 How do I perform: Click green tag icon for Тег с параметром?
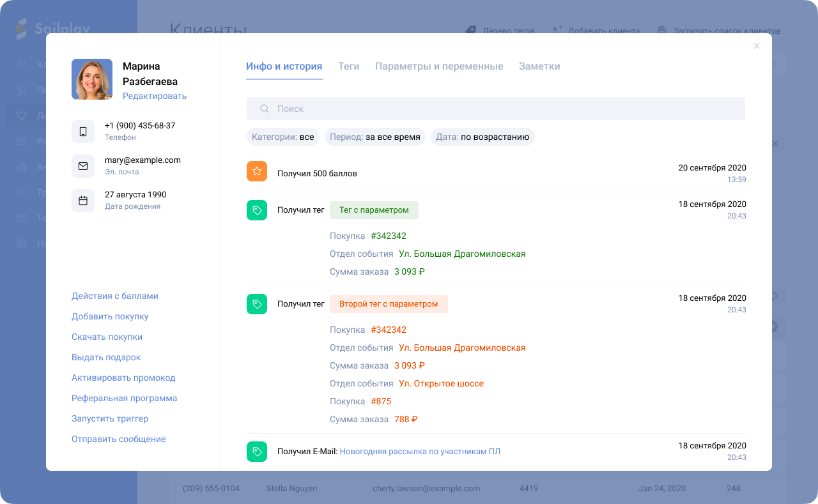tap(257, 210)
